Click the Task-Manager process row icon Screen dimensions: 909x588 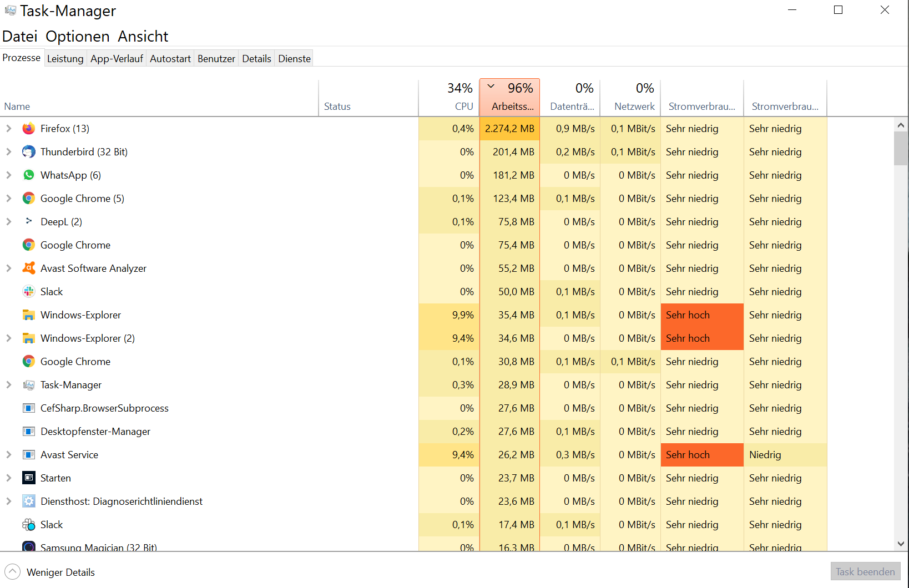click(x=29, y=385)
